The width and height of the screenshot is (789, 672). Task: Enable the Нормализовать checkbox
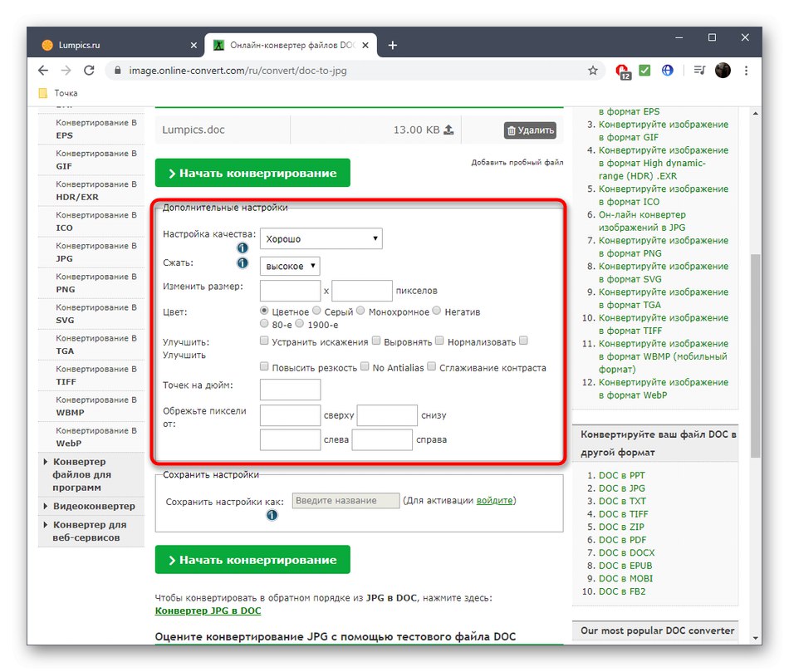[x=440, y=341]
